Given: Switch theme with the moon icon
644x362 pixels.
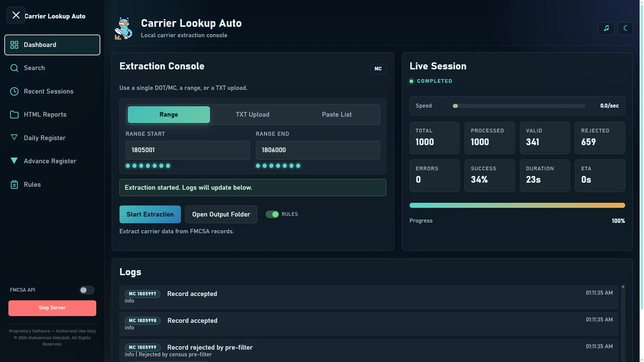Looking at the screenshot, I should [626, 28].
